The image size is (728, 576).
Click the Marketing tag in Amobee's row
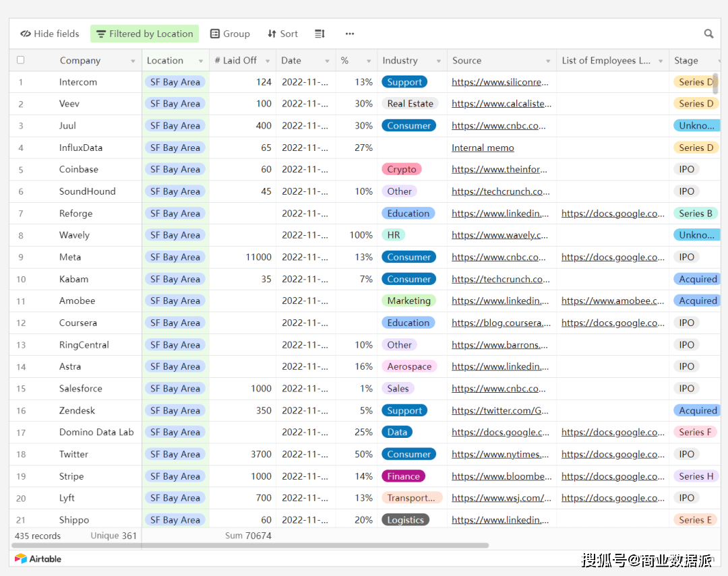[x=409, y=300]
